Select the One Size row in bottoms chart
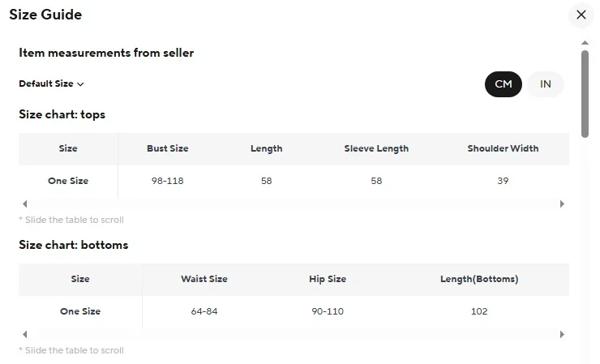Viewport: 600px width, 364px height. pos(80,311)
